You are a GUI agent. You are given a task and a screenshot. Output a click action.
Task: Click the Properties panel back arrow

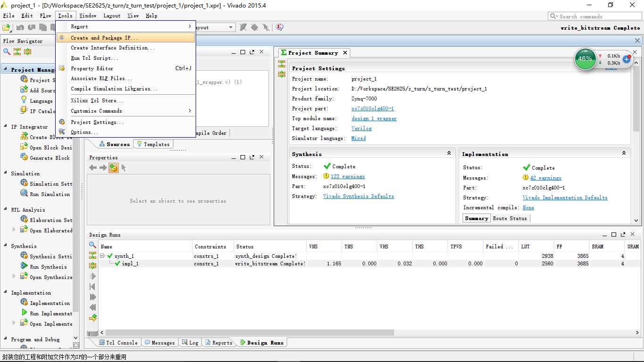tap(93, 168)
